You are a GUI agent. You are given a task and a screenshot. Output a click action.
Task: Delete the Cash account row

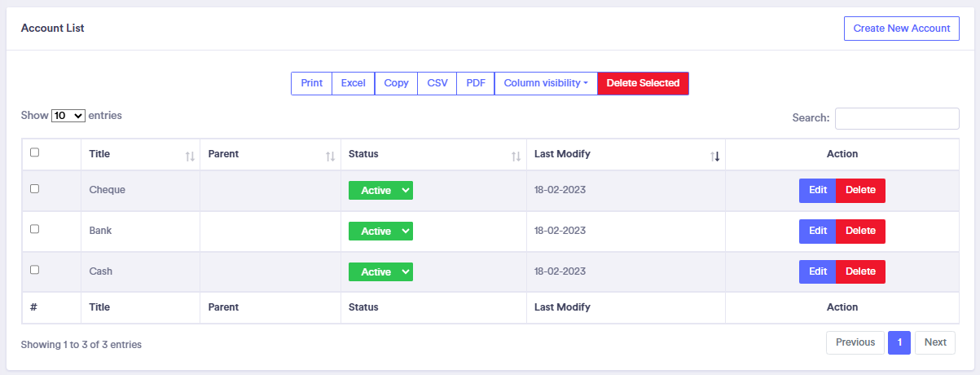(x=860, y=271)
